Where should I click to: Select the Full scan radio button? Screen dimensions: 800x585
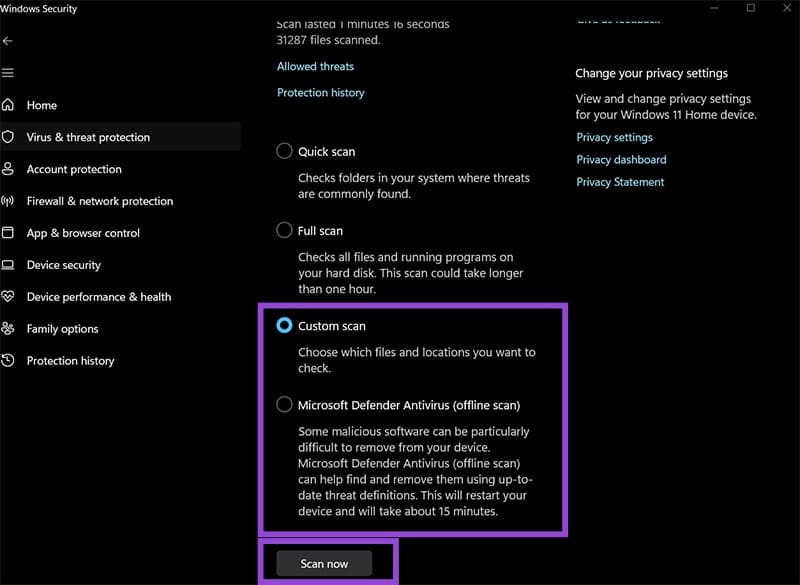(285, 231)
